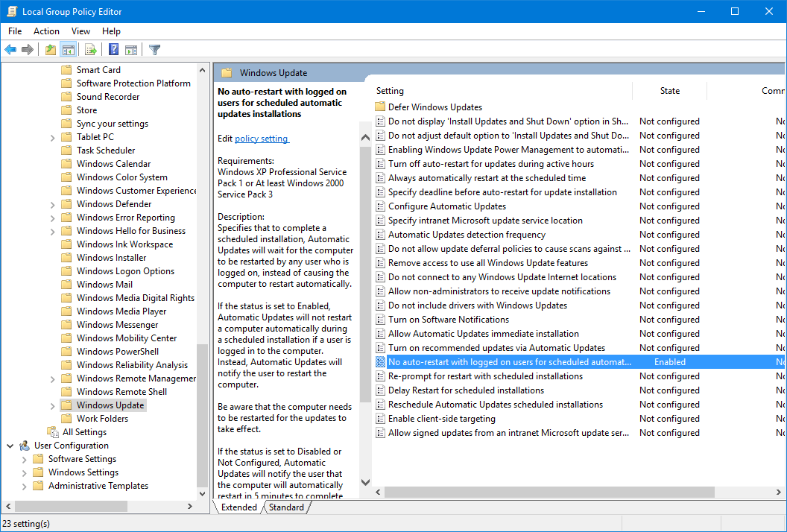Click the Up one level folder icon

pos(50,50)
